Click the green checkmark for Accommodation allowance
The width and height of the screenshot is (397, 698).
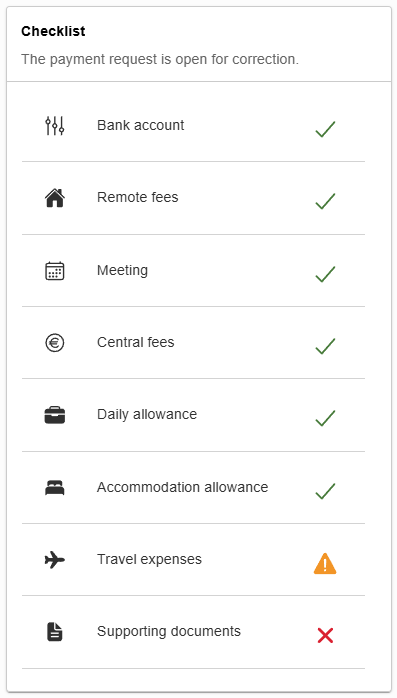point(325,491)
